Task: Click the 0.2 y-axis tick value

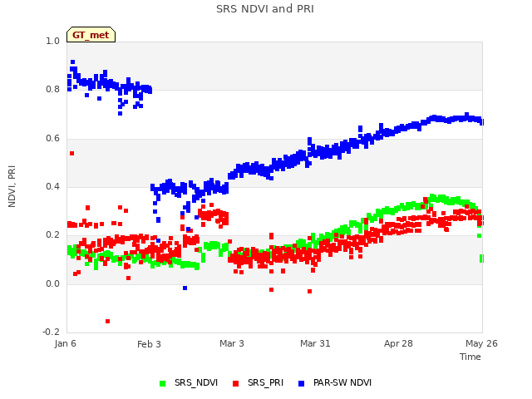Action: click(x=52, y=234)
